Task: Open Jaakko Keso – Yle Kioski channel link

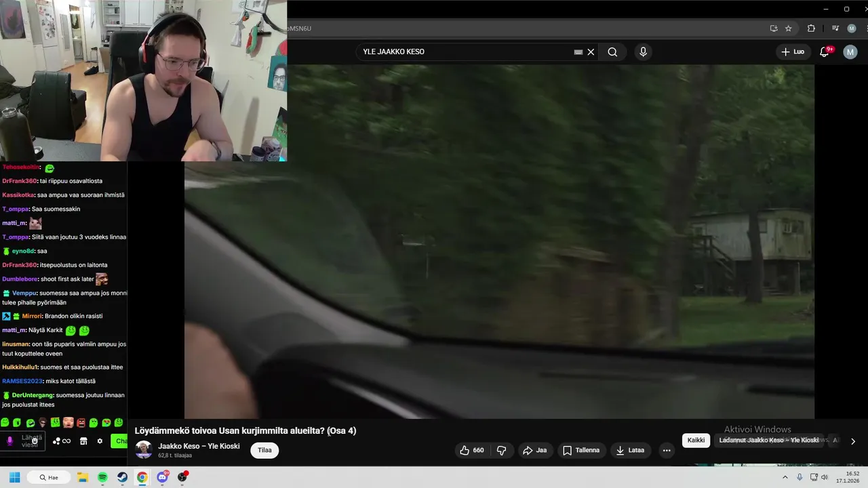Action: tap(199, 446)
